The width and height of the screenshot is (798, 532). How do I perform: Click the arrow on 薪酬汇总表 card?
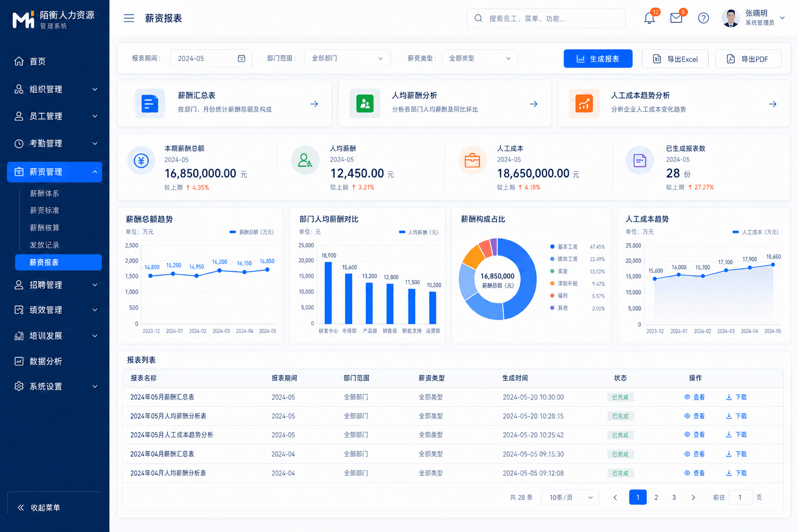(x=314, y=104)
